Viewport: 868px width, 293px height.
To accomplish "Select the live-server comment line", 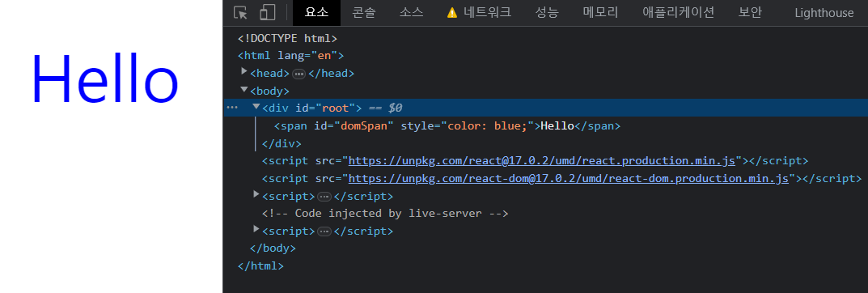I will 385,214.
